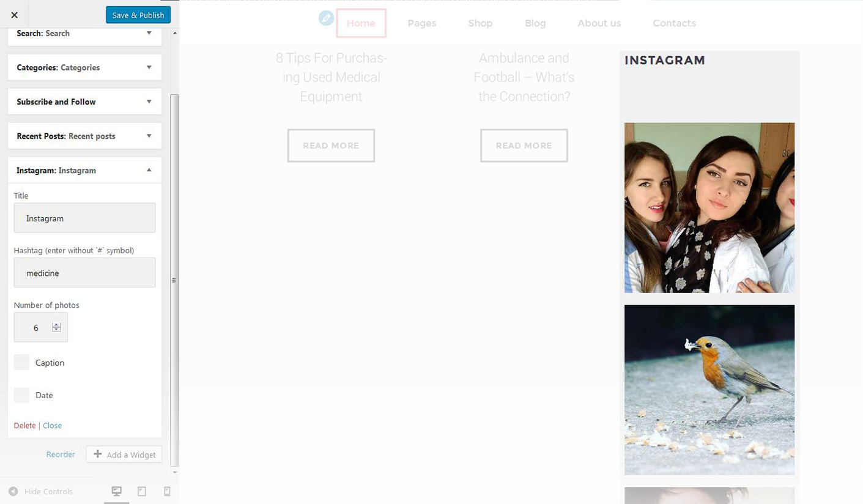Screen dimensions: 863x504
Task: Click the Save & Publish button
Action: tap(138, 15)
